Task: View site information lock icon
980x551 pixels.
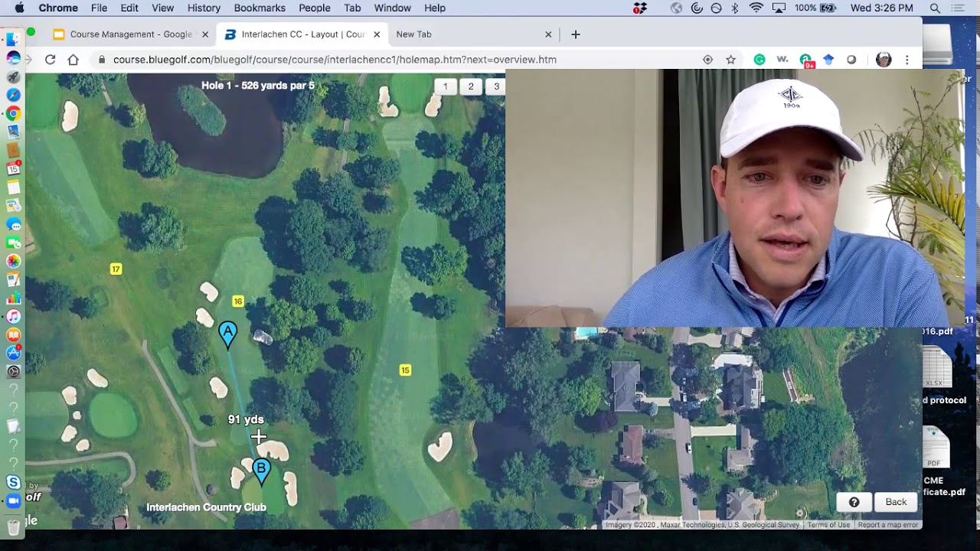Action: tap(101, 60)
